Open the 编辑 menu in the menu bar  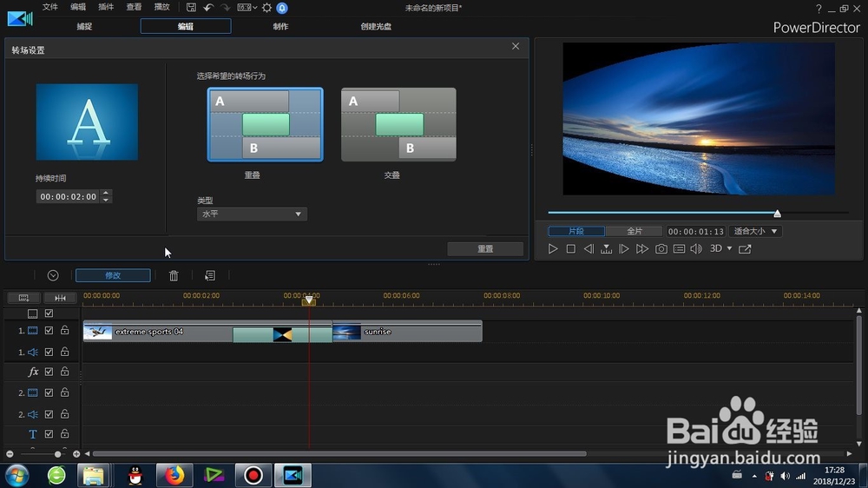click(78, 7)
